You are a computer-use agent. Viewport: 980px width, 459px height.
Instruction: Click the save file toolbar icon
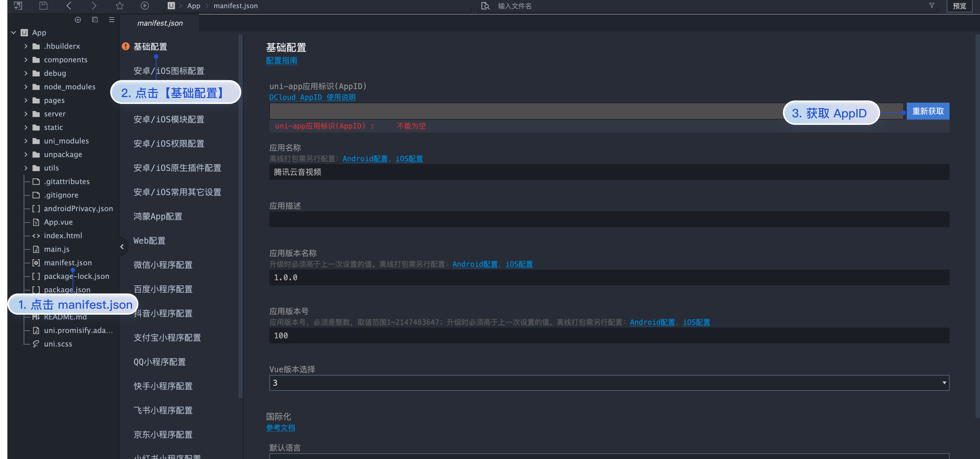pyautogui.click(x=43, y=6)
